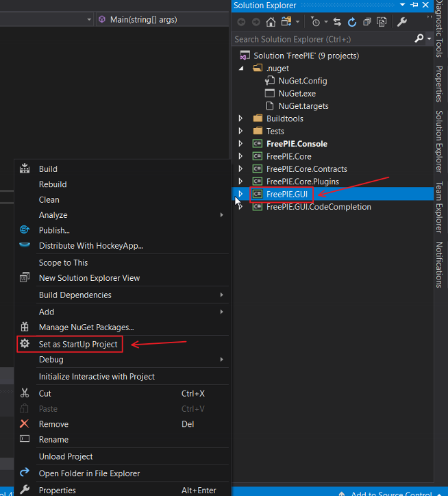Click the Home icon in Solution Explorer toolbar
This screenshot has height=496, width=448.
(x=271, y=22)
